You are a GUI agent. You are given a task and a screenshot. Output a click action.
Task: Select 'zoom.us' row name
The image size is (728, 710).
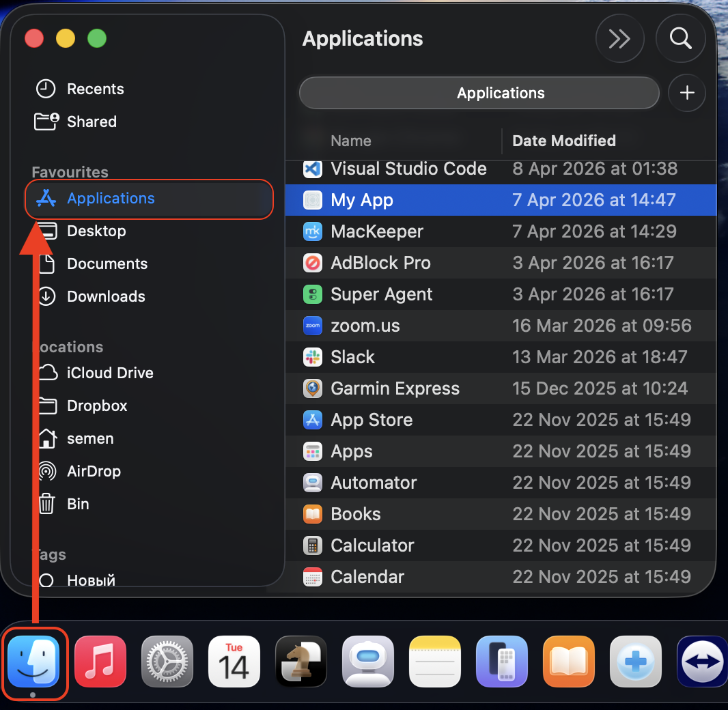tap(365, 326)
